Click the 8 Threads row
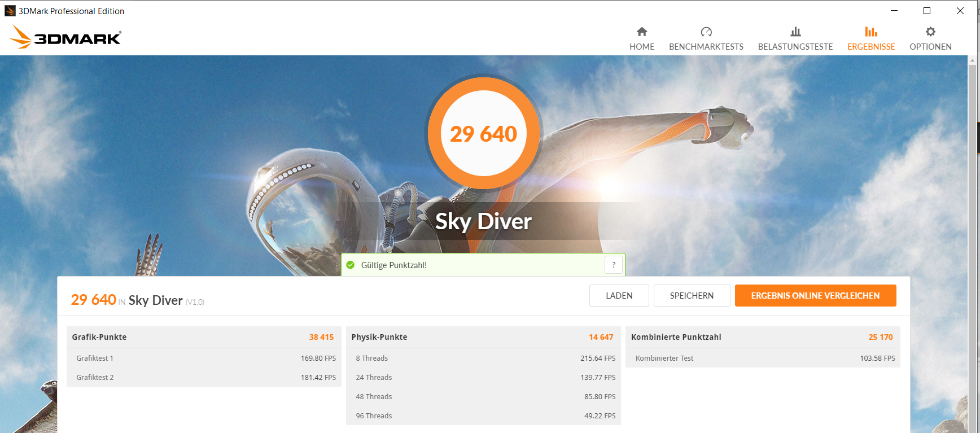Screen dimensions: 980x433 (483, 358)
